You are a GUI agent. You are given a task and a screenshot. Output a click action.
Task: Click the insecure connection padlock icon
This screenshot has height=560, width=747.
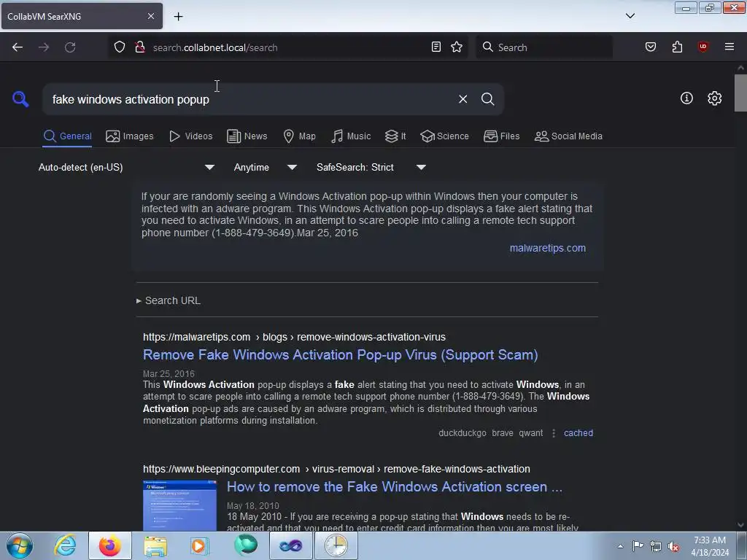click(139, 47)
